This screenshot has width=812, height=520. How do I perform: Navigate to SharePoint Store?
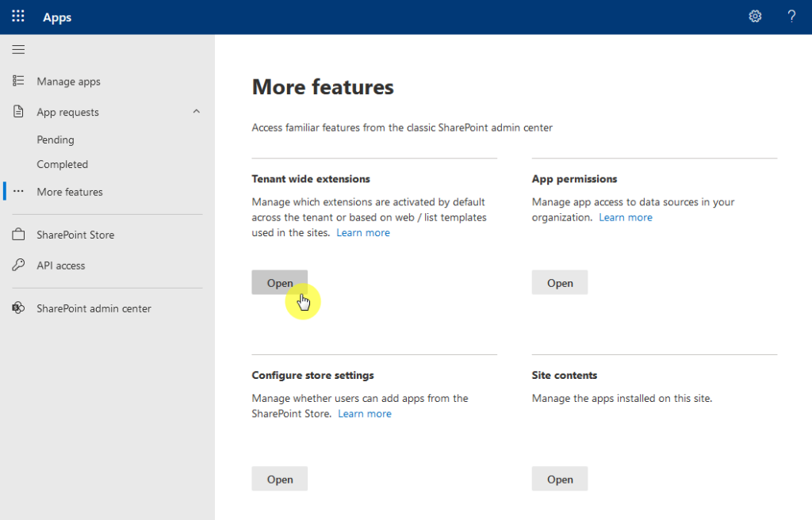click(x=75, y=235)
